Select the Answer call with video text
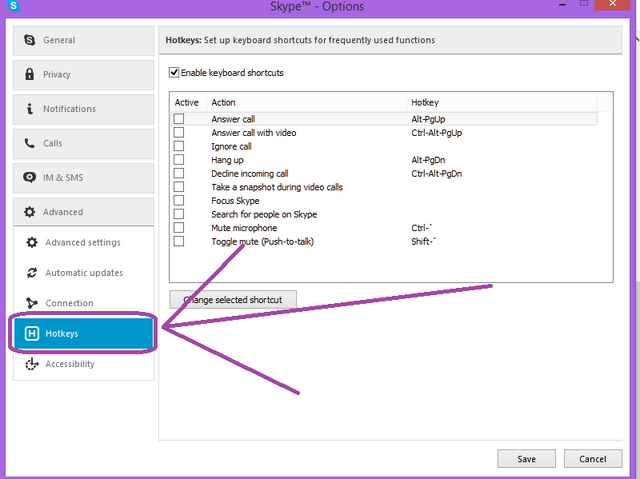Image resolution: width=640 pixels, height=479 pixels. tap(254, 133)
